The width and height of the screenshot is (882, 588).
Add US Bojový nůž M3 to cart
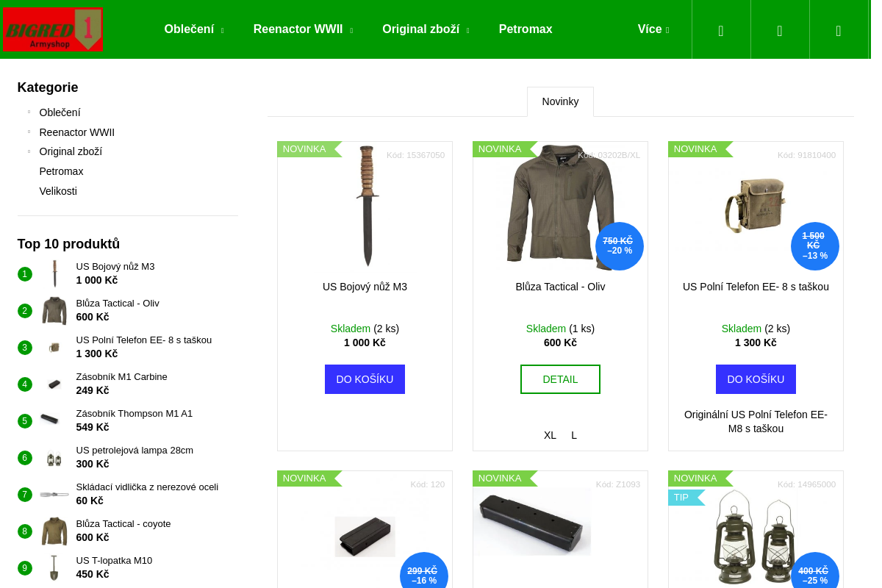pyautogui.click(x=365, y=379)
